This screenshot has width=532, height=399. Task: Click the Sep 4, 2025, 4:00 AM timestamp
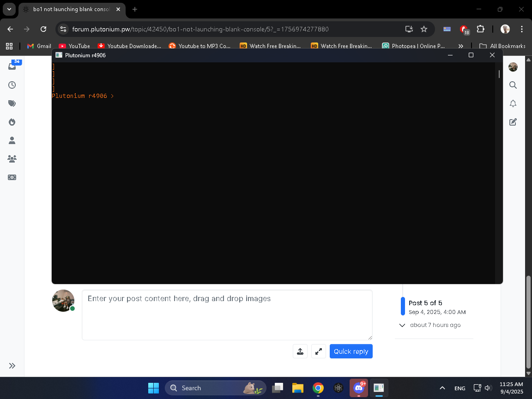pyautogui.click(x=437, y=312)
